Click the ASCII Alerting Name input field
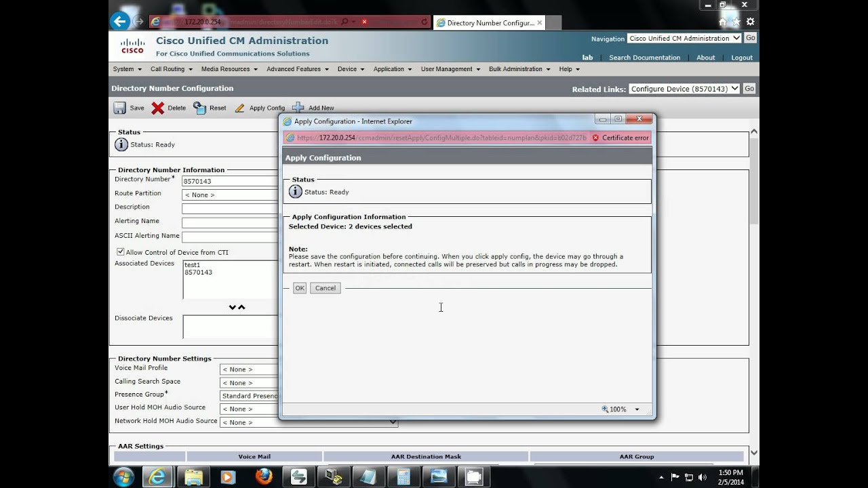The width and height of the screenshot is (868, 488). click(x=230, y=237)
